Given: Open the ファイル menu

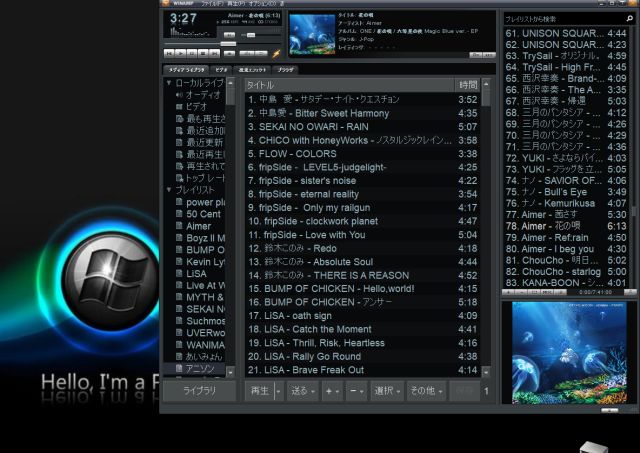Looking at the screenshot, I should (x=211, y=3).
